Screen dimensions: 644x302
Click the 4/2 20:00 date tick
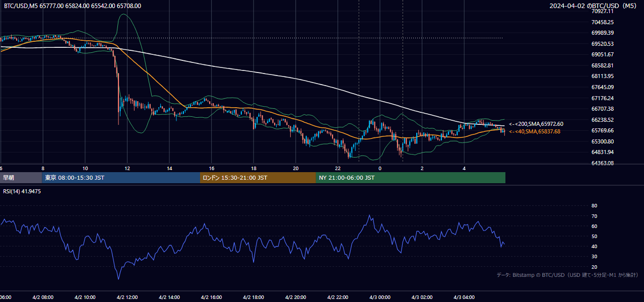[295, 297]
